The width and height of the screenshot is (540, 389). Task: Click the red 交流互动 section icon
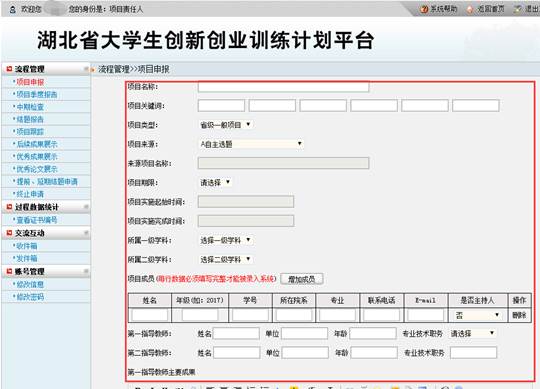(9, 233)
